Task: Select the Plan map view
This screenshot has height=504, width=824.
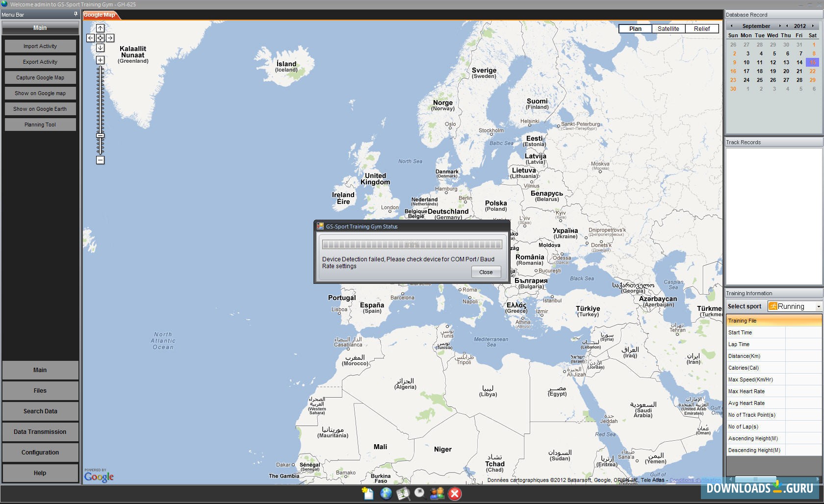Action: 635,29
